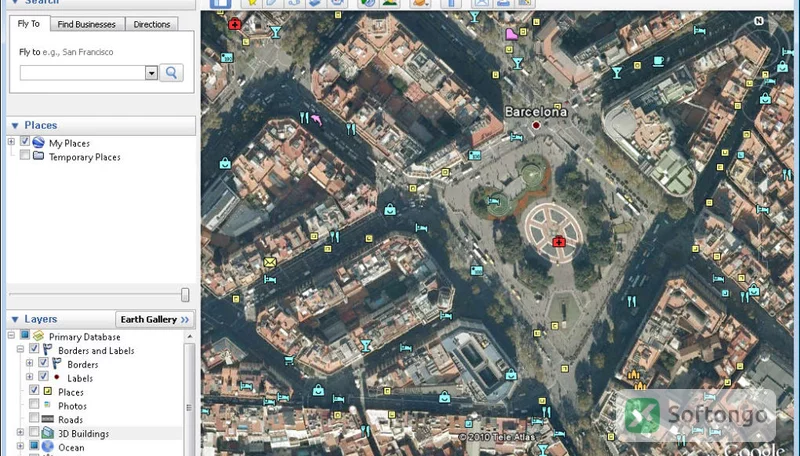Expand the My Places folder
This screenshot has height=456, width=800.
click(x=11, y=142)
